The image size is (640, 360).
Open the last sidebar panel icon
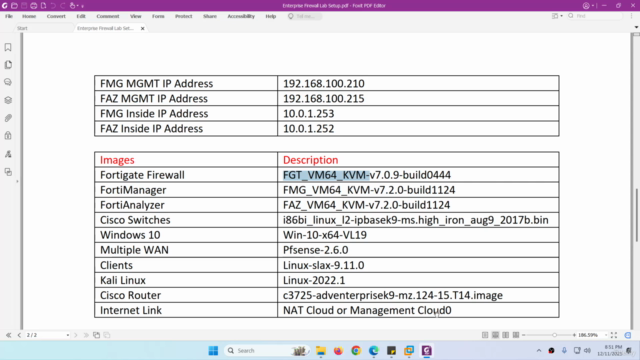(x=8, y=172)
